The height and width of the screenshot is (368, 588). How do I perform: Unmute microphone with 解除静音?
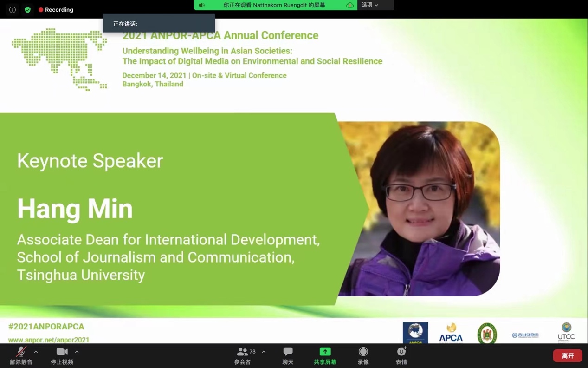pos(21,355)
